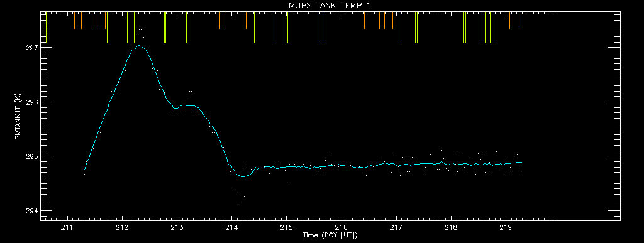Click the x-axis tick label 217
This screenshot has height=243, width=644.
(x=396, y=227)
